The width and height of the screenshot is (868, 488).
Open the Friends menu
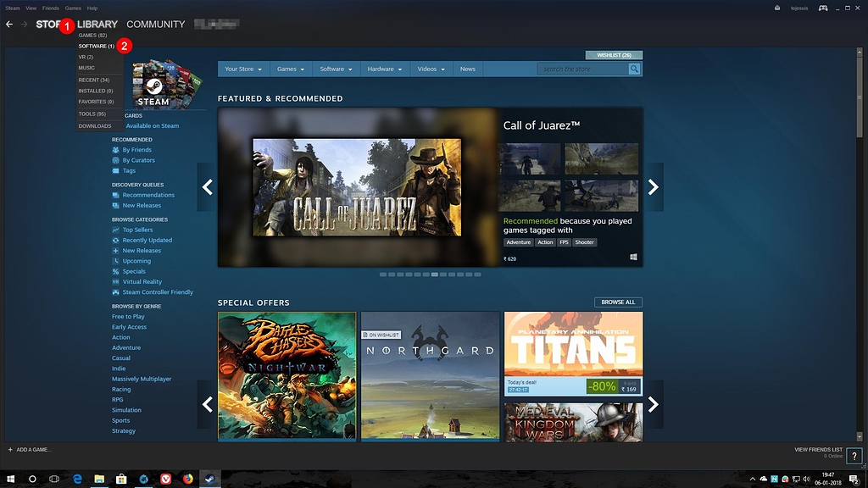(x=50, y=8)
